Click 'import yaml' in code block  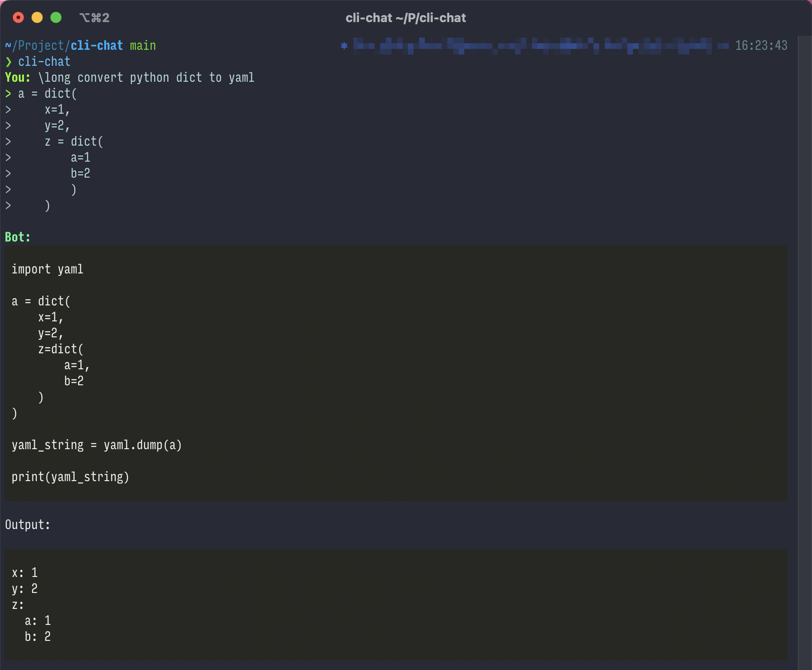coord(47,269)
